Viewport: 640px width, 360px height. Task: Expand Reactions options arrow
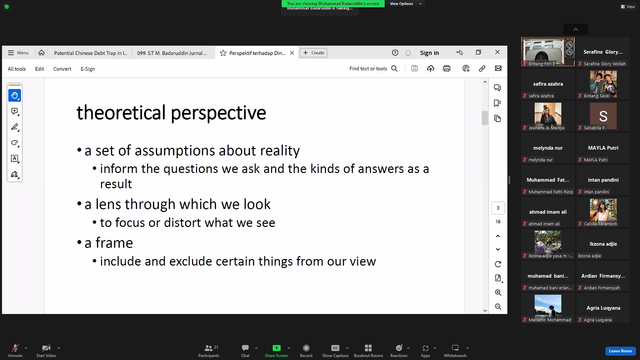click(x=408, y=348)
